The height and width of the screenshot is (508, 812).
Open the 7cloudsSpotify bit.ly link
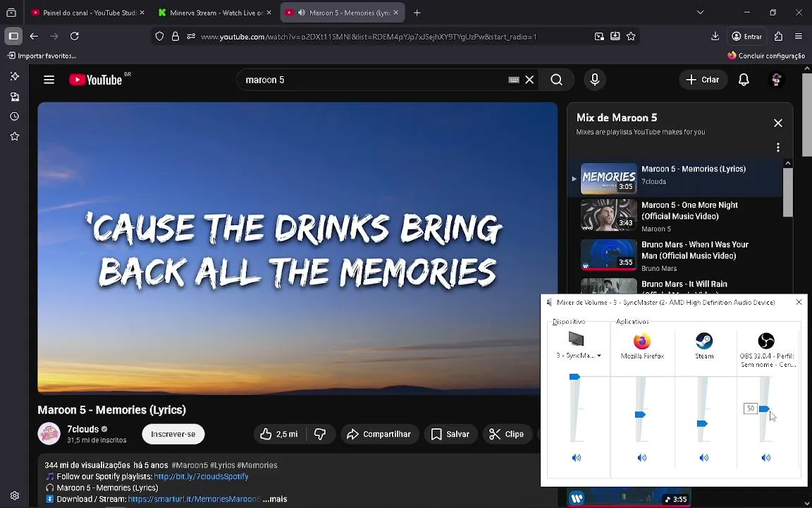(201, 476)
